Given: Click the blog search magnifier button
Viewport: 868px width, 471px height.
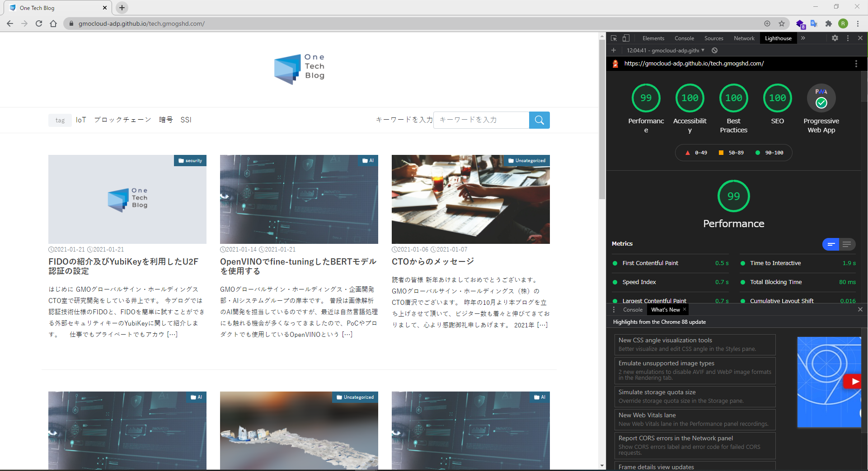Looking at the screenshot, I should pos(540,120).
